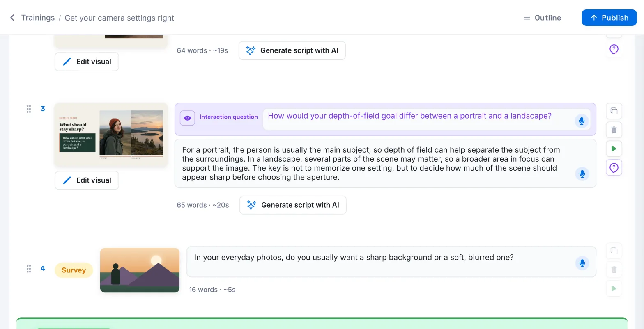
Task: Click the question mark icon for slide 3
Action: 614,167
